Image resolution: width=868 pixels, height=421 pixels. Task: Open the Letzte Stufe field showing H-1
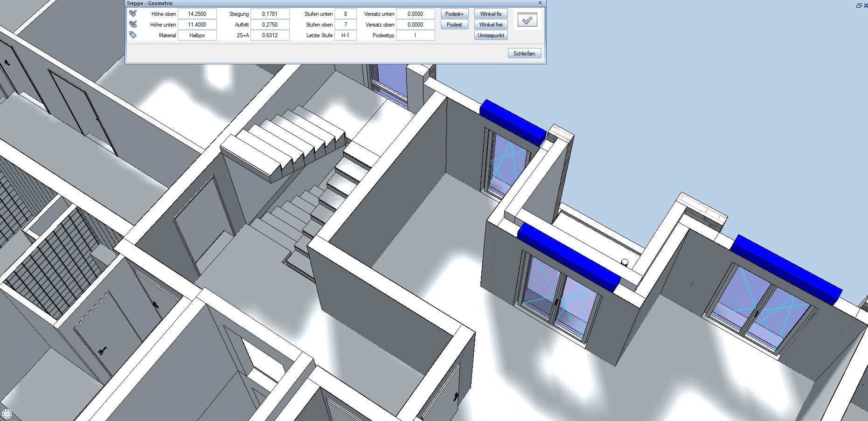pos(345,35)
